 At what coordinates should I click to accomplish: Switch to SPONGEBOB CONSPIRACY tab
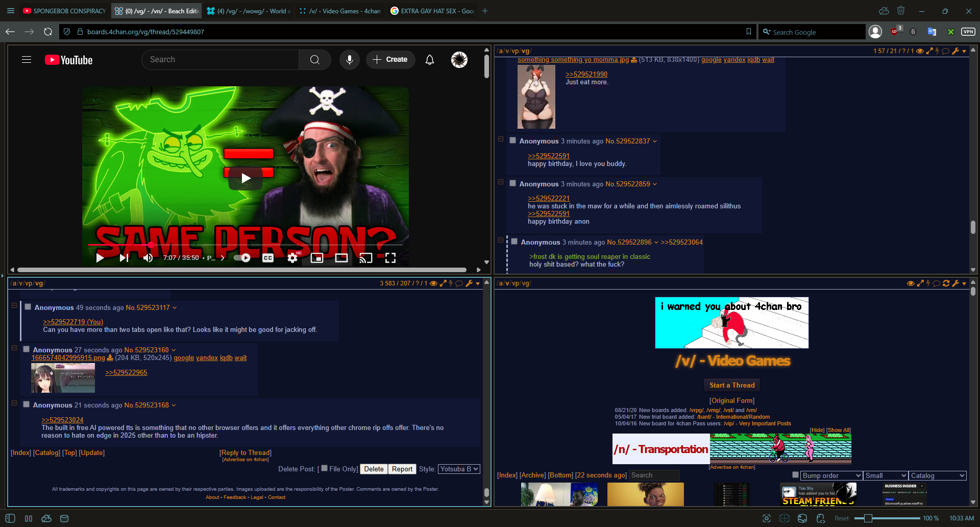(x=64, y=11)
